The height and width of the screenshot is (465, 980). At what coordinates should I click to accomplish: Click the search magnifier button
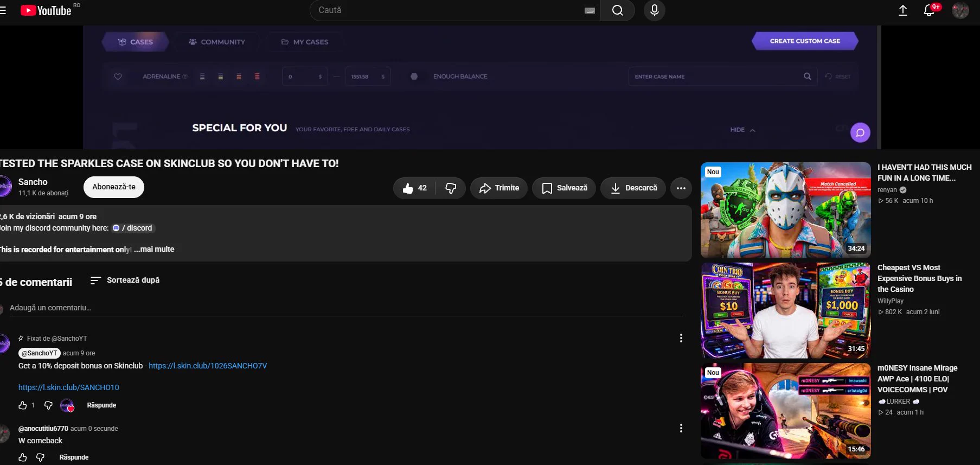tap(617, 10)
